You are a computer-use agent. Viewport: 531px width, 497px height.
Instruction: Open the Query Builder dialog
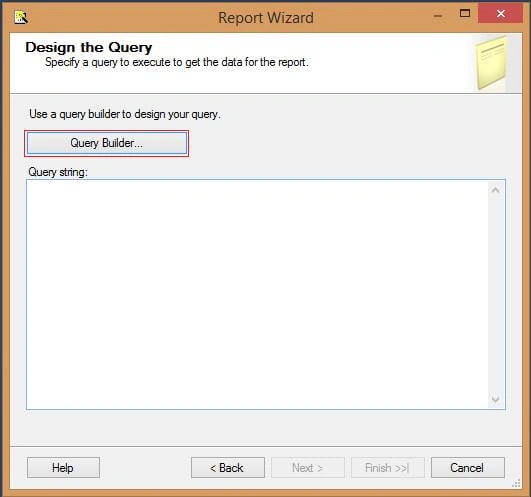[107, 143]
